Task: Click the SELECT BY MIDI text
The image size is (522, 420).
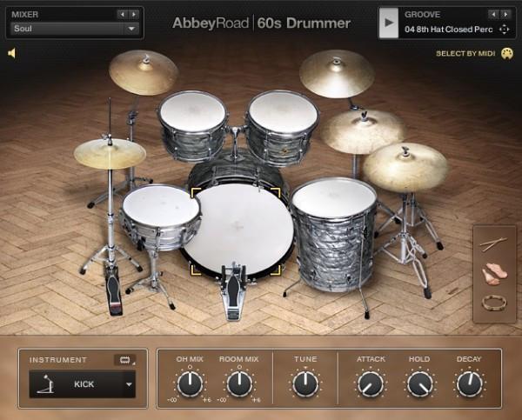Action: 465,53
